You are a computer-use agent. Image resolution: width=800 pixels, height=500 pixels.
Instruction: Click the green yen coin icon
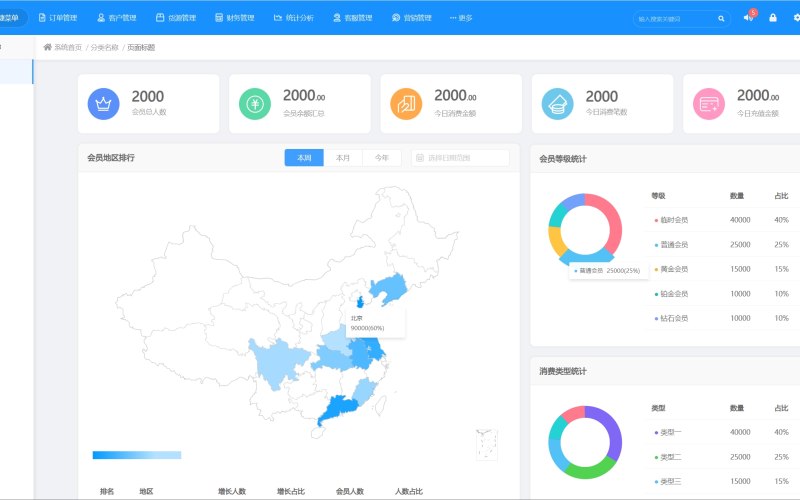tap(255, 104)
